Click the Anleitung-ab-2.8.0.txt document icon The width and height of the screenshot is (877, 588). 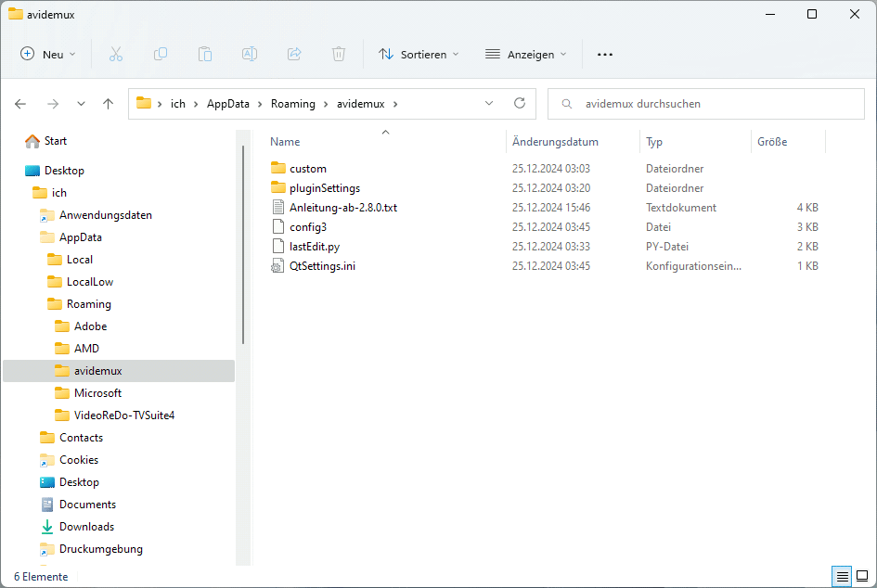click(278, 208)
